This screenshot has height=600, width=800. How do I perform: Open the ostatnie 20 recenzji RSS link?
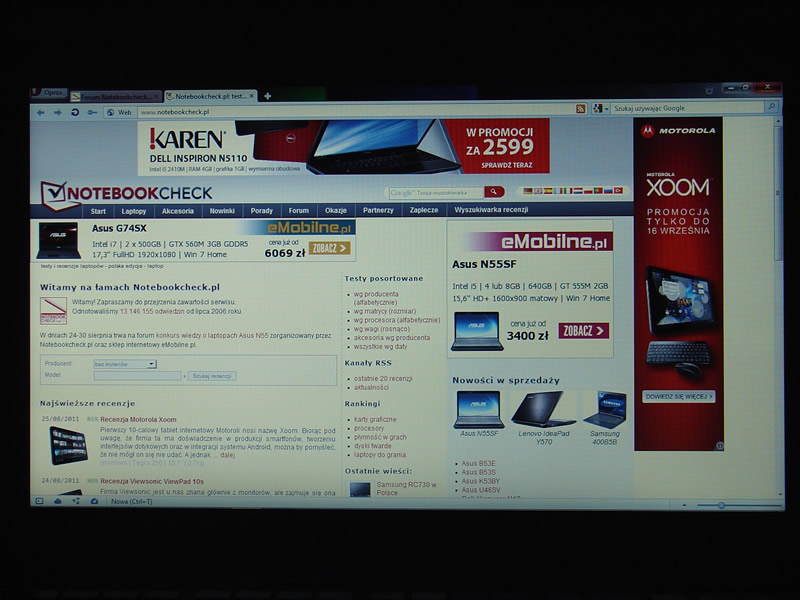(383, 379)
